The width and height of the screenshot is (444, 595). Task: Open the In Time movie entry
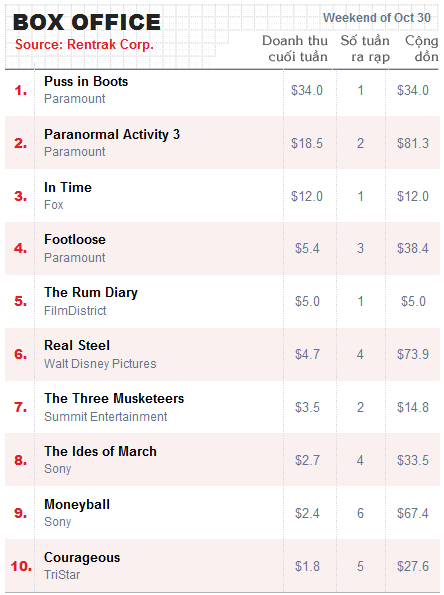pos(68,187)
